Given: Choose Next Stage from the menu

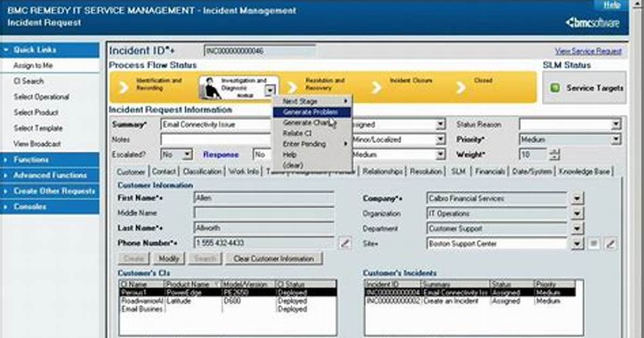Looking at the screenshot, I should click(312, 101).
